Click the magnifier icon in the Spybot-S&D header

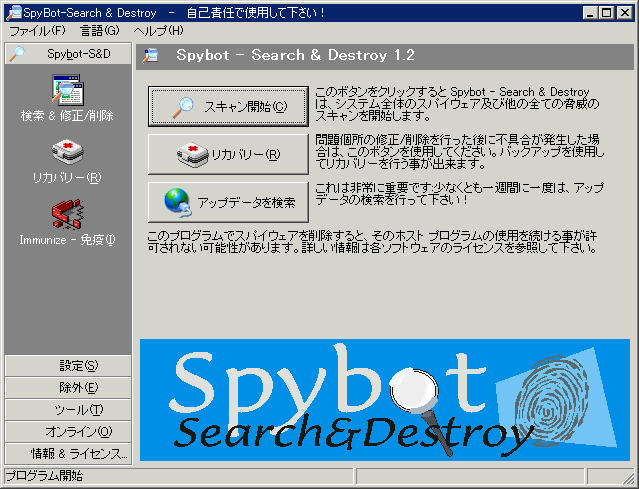tap(17, 54)
